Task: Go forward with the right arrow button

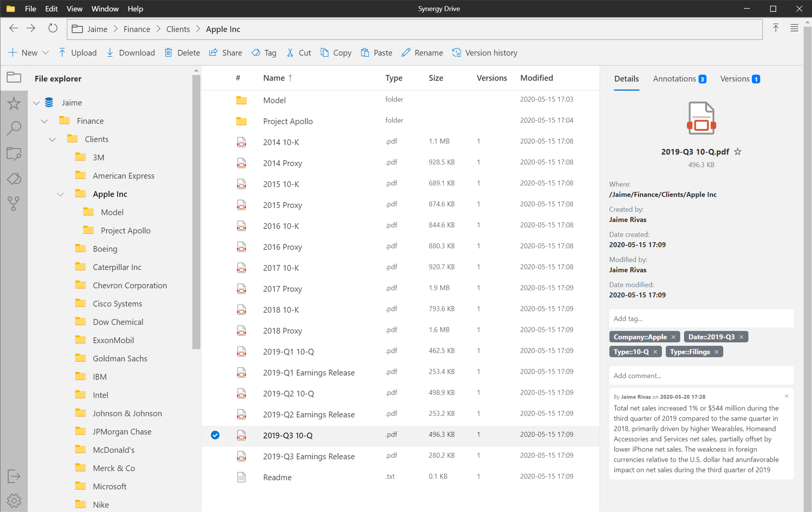Action: pos(31,28)
